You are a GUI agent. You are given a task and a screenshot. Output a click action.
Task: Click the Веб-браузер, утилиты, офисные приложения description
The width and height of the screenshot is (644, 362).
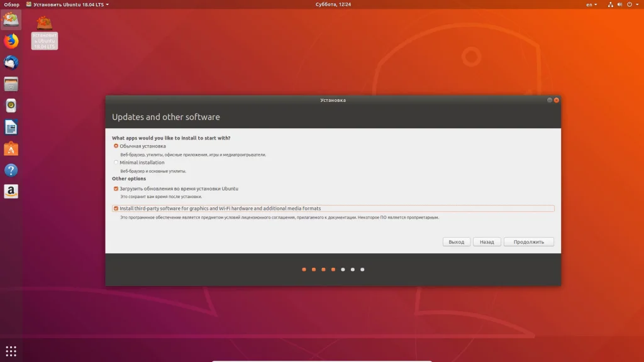point(193,155)
